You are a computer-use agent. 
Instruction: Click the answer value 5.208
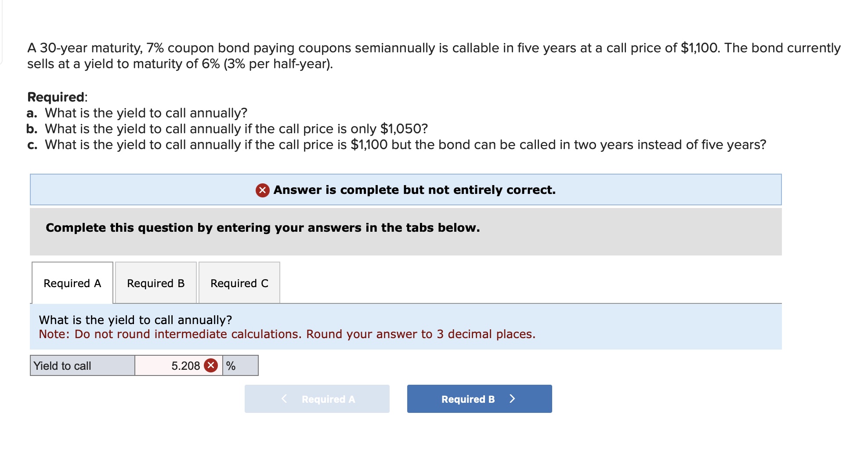pyautogui.click(x=185, y=365)
